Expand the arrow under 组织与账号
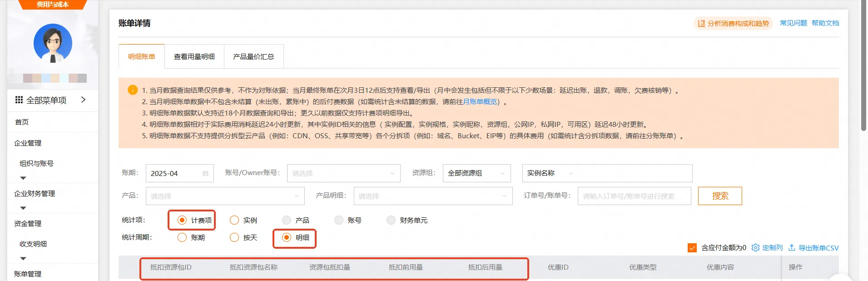The image size is (868, 281). (x=23, y=178)
